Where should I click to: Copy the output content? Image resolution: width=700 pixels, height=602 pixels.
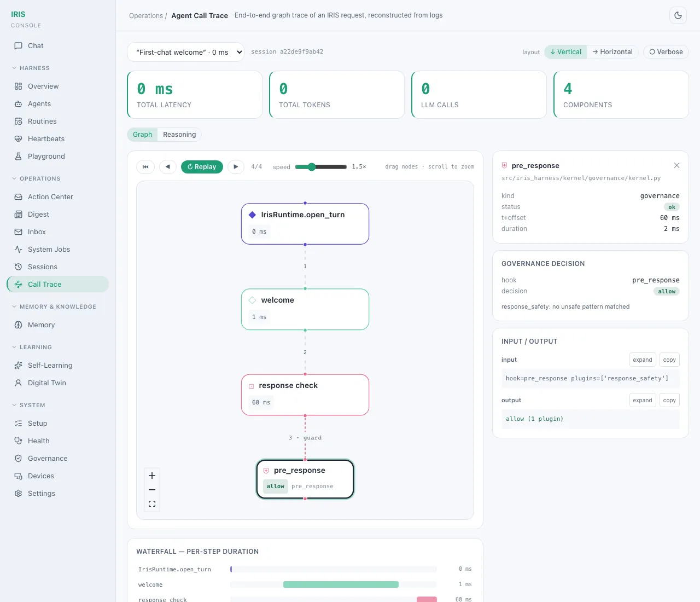point(669,401)
